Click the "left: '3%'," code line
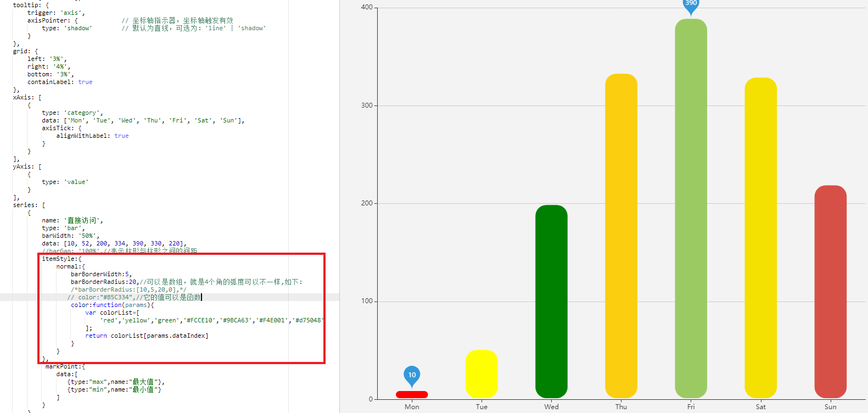Image resolution: width=868 pixels, height=413 pixels. [47, 59]
